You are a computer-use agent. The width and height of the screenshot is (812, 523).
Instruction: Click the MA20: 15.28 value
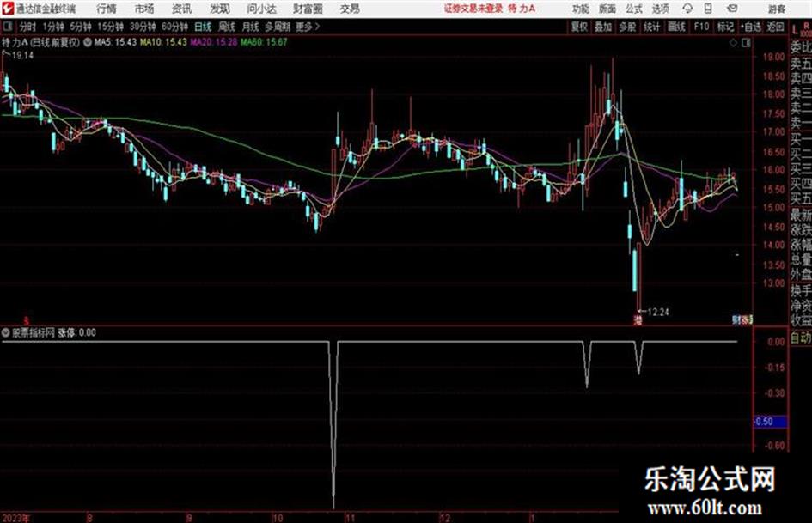214,42
